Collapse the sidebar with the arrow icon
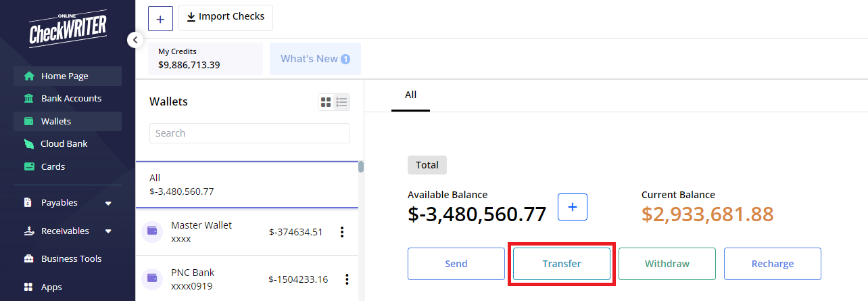The height and width of the screenshot is (301, 868). tap(135, 40)
